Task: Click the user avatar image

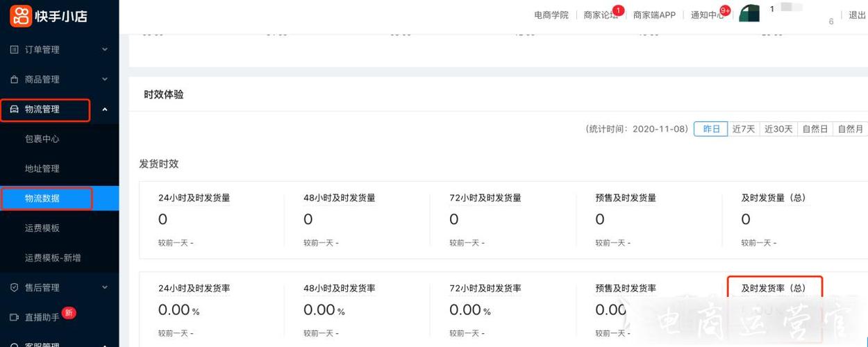Action: [749, 13]
